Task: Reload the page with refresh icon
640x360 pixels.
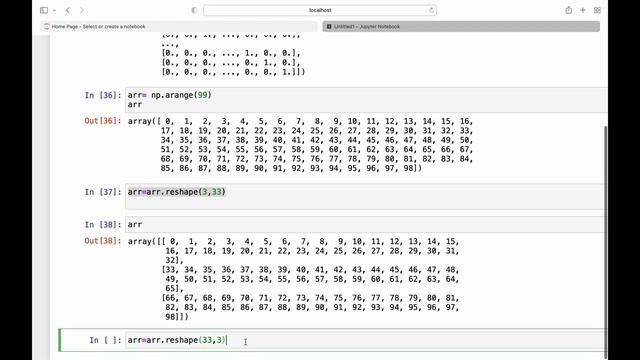Action: (431, 10)
